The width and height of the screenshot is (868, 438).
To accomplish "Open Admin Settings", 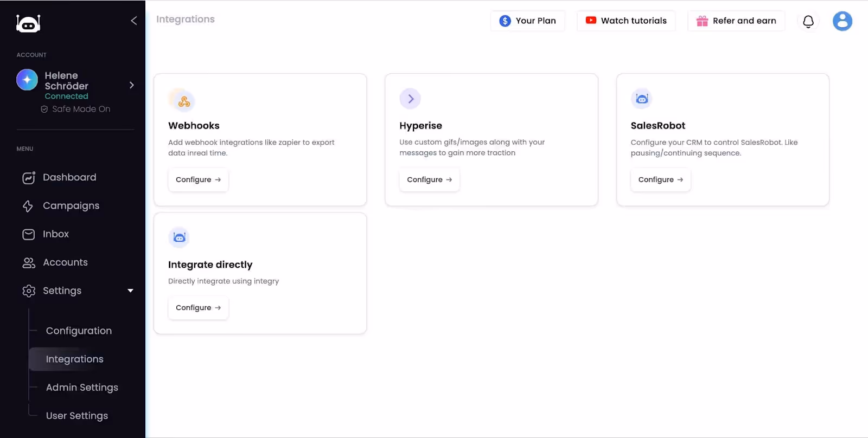I will tap(82, 387).
